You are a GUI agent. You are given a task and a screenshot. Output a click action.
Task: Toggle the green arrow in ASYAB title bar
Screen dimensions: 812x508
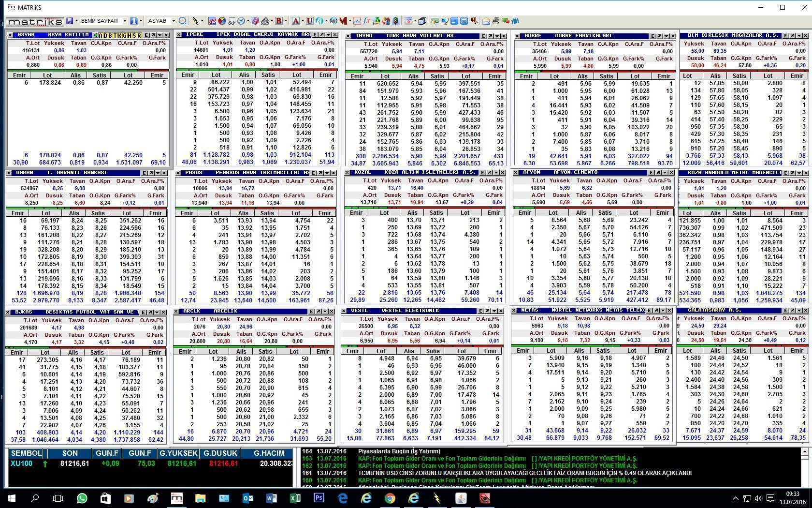pyautogui.click(x=95, y=35)
